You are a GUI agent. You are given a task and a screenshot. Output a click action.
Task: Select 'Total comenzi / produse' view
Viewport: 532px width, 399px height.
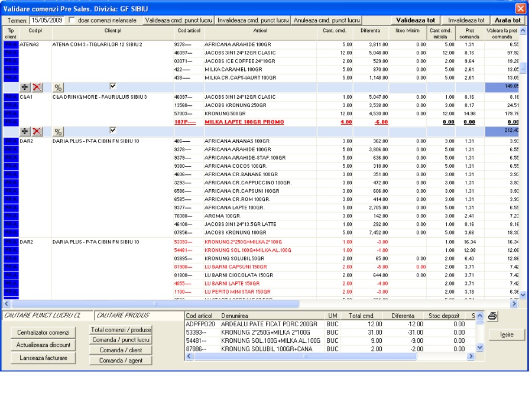click(121, 330)
